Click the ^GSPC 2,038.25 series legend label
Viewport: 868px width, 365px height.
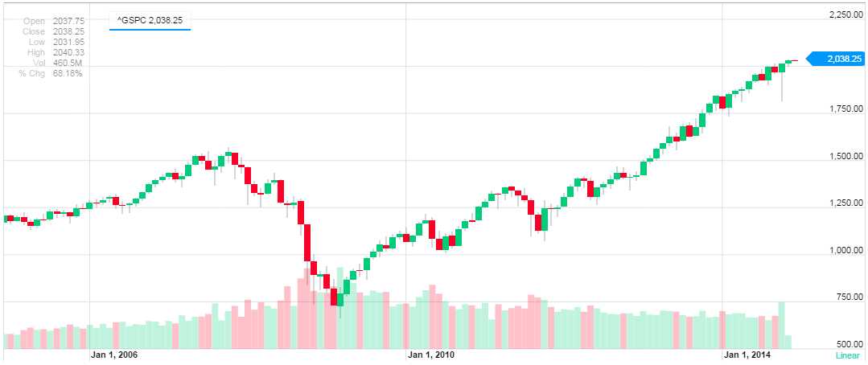tap(150, 20)
